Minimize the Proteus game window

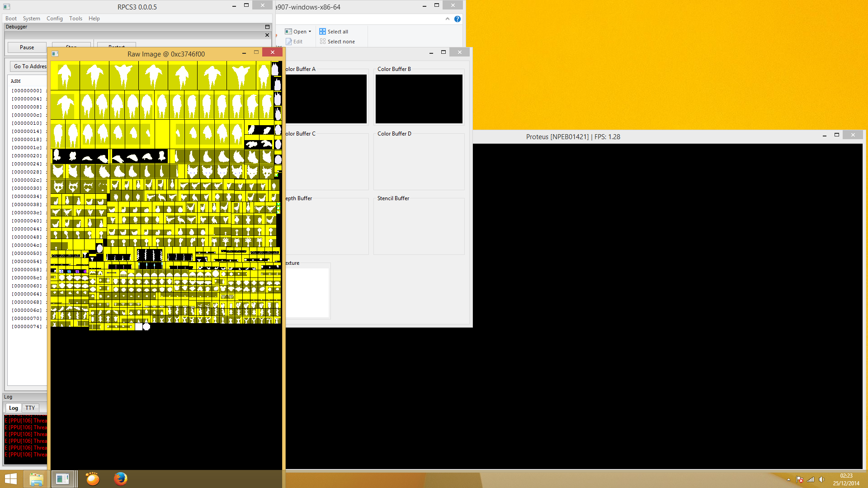coord(825,135)
